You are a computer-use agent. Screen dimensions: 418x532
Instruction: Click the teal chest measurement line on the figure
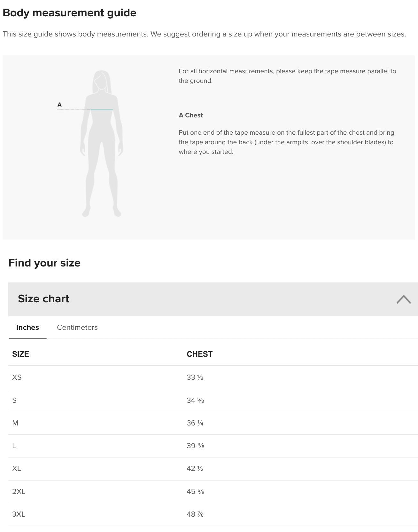pyautogui.click(x=102, y=110)
